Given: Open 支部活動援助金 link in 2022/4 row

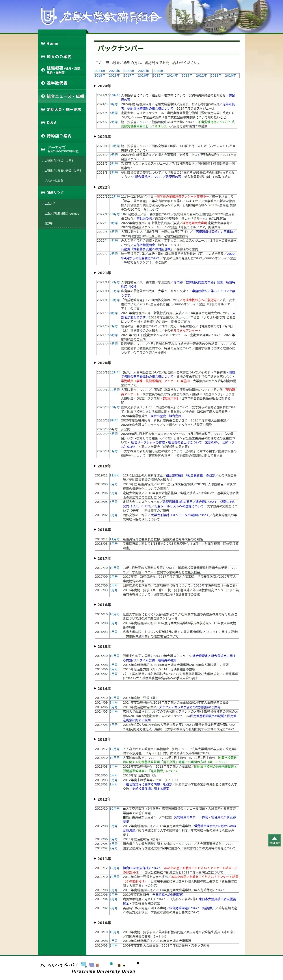Looking at the screenshot, I should point(144,245).
